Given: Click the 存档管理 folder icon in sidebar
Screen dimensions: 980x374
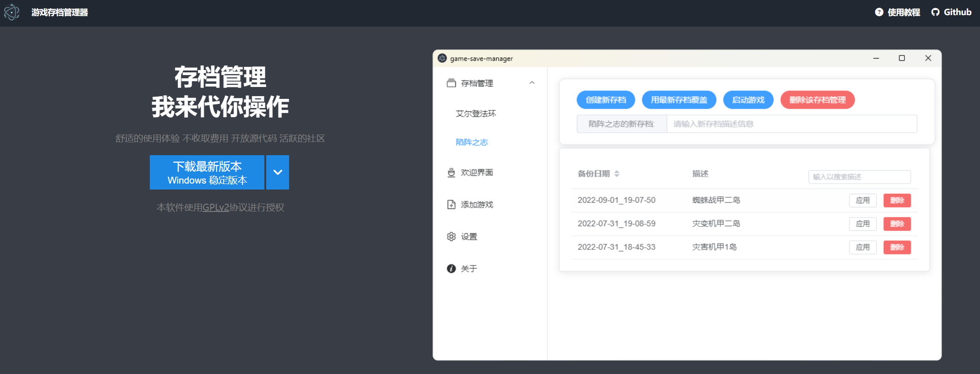Looking at the screenshot, I should (x=451, y=83).
